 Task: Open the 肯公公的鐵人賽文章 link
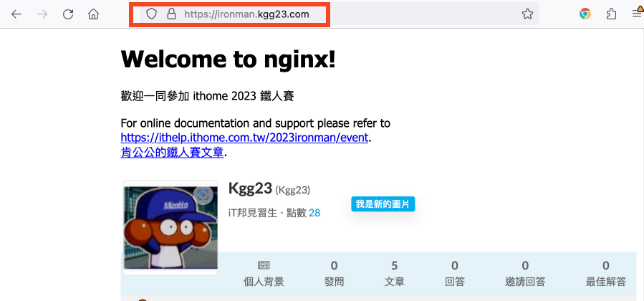point(172,153)
